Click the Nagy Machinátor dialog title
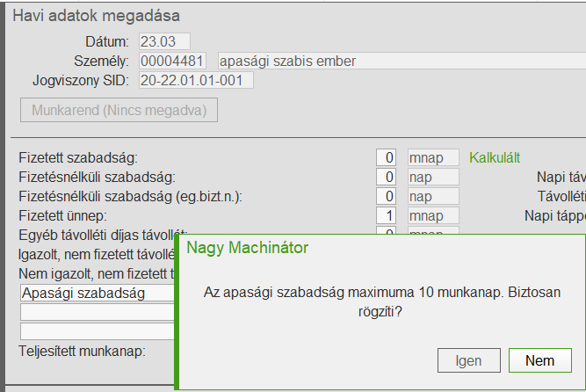 tap(248, 248)
